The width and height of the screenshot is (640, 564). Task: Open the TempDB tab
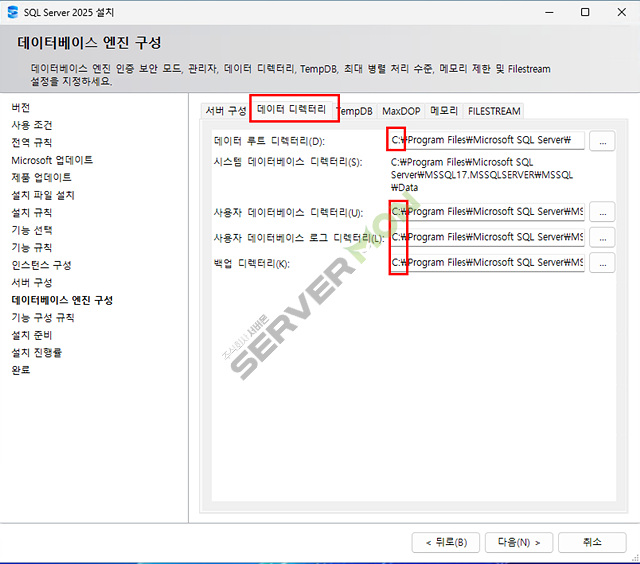354,111
